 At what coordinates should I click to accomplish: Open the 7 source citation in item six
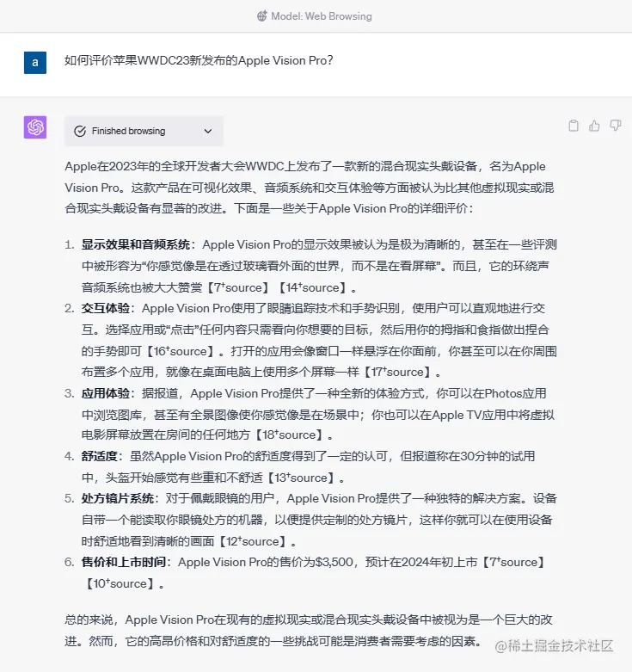click(513, 562)
